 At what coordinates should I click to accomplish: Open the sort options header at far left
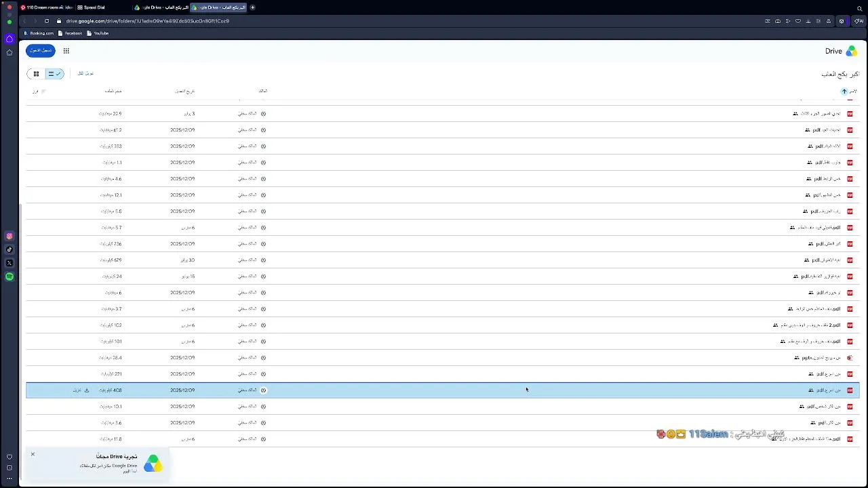(39, 91)
